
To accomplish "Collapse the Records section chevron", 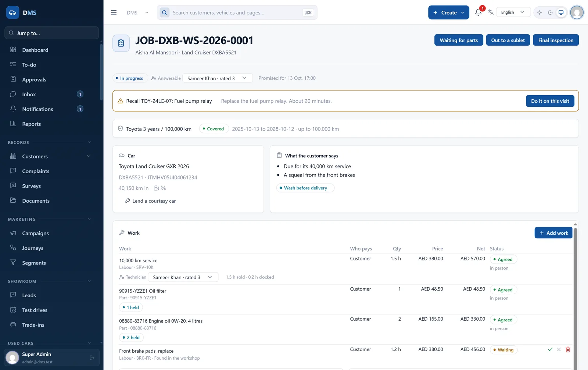I will point(89,142).
